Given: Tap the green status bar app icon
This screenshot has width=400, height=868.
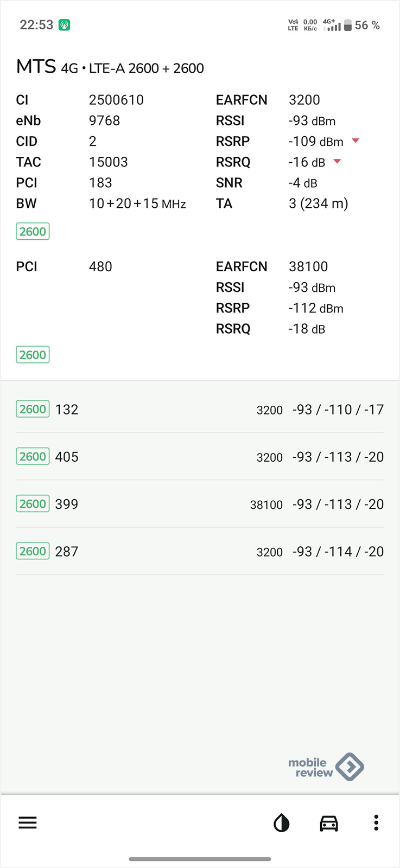Looking at the screenshot, I should click(64, 25).
